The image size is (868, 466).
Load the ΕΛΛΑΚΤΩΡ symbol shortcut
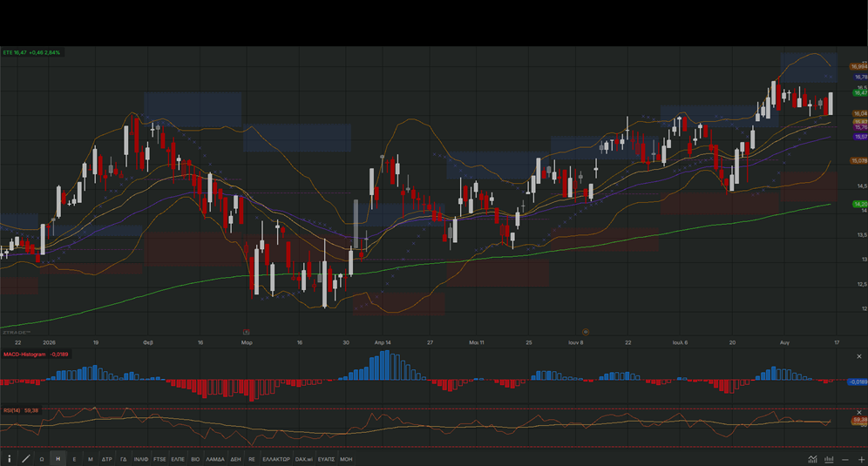(x=276, y=459)
